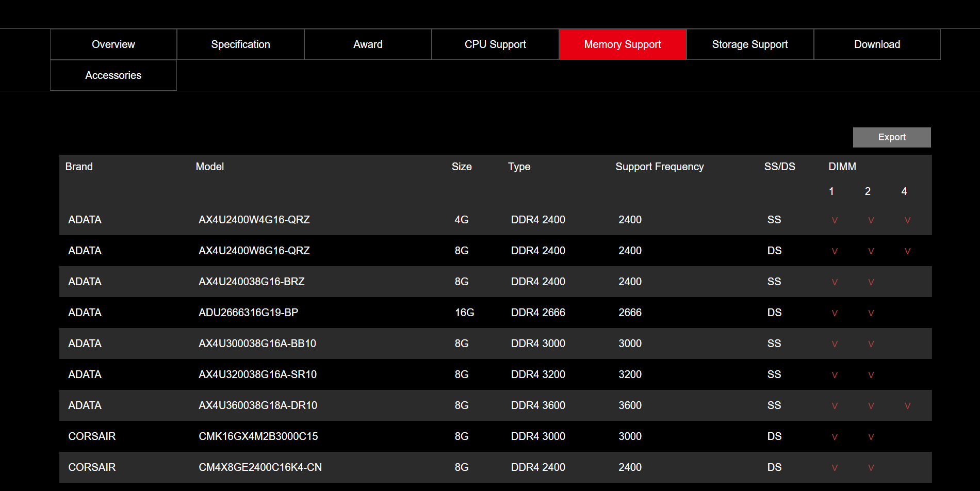980x491 pixels.
Task: Select model CM4X8GE2400C16K4-CN
Action: coord(260,467)
